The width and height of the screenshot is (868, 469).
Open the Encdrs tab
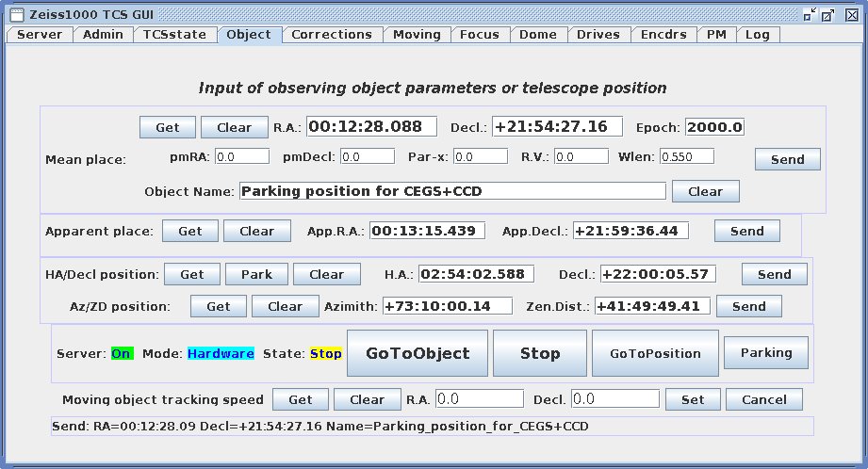point(663,34)
